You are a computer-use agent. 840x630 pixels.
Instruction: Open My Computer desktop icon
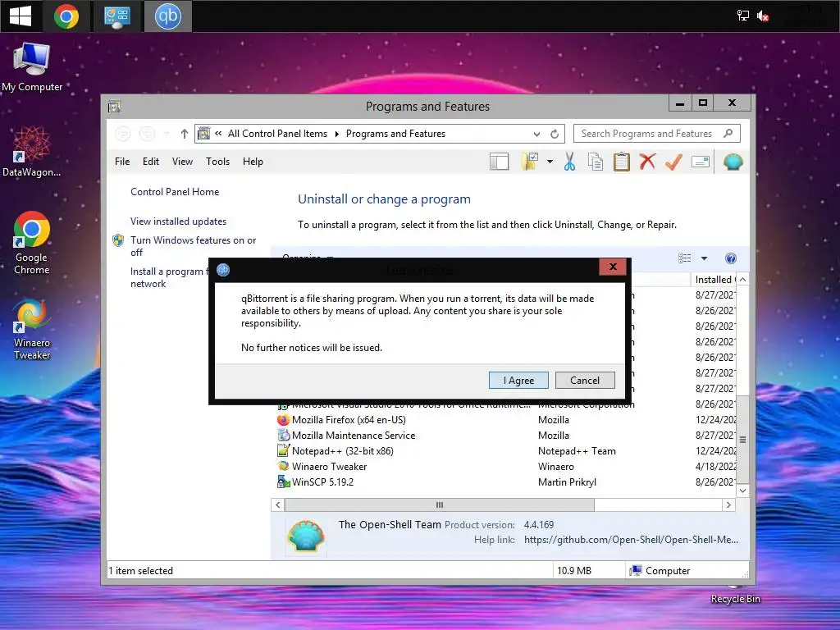tap(32, 67)
